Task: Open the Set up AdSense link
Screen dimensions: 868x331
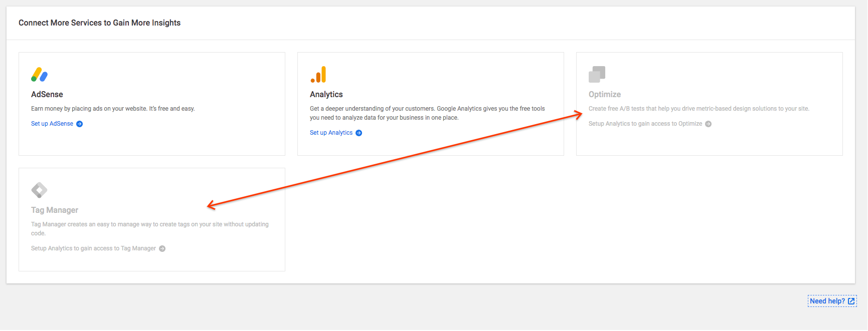Action: tap(52, 124)
